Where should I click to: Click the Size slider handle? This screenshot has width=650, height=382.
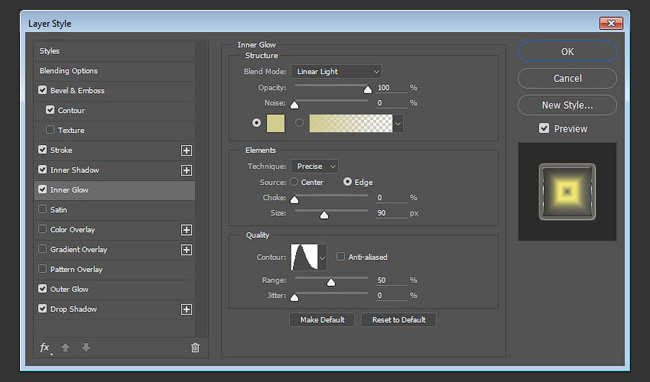click(x=324, y=215)
